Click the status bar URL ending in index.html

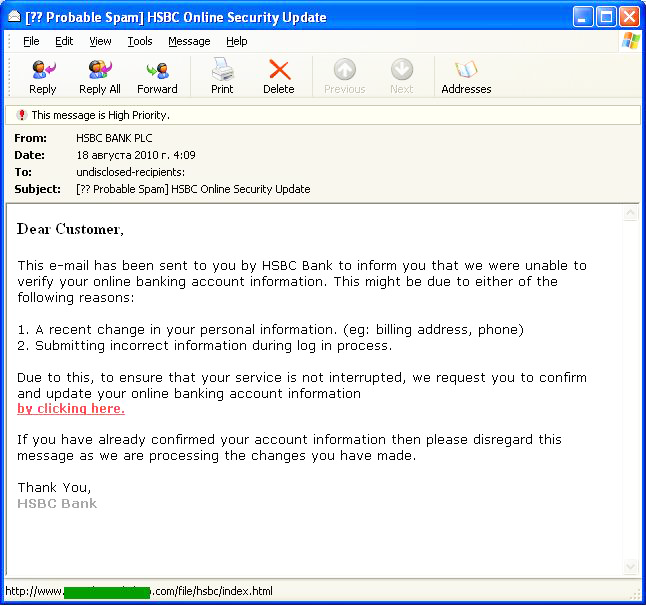click(139, 591)
